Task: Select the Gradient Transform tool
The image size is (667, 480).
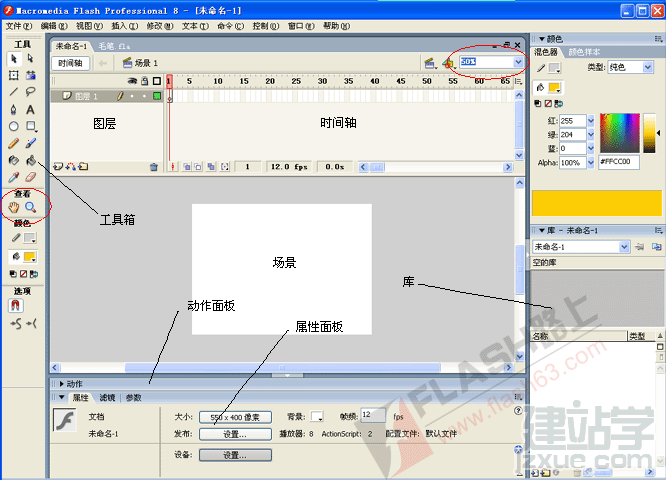Action: pos(30,75)
